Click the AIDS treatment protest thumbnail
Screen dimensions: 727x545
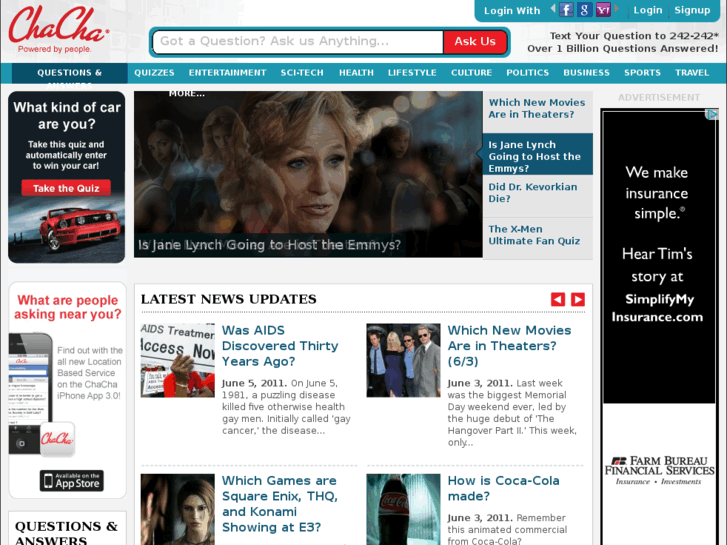[178, 360]
